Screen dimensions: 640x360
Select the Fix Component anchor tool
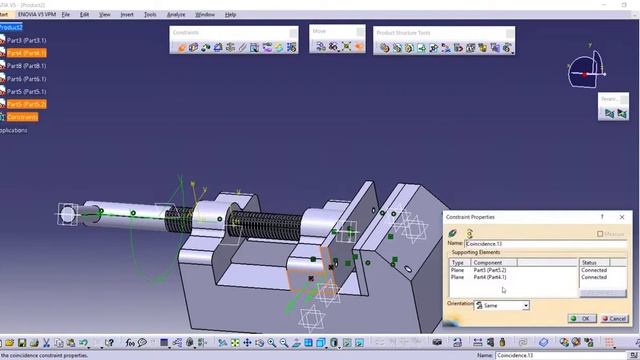[230, 48]
